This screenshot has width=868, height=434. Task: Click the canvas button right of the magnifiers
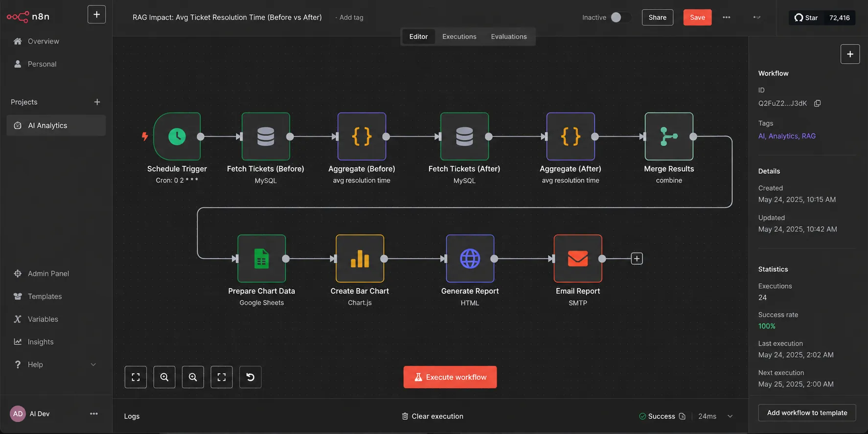click(x=222, y=377)
